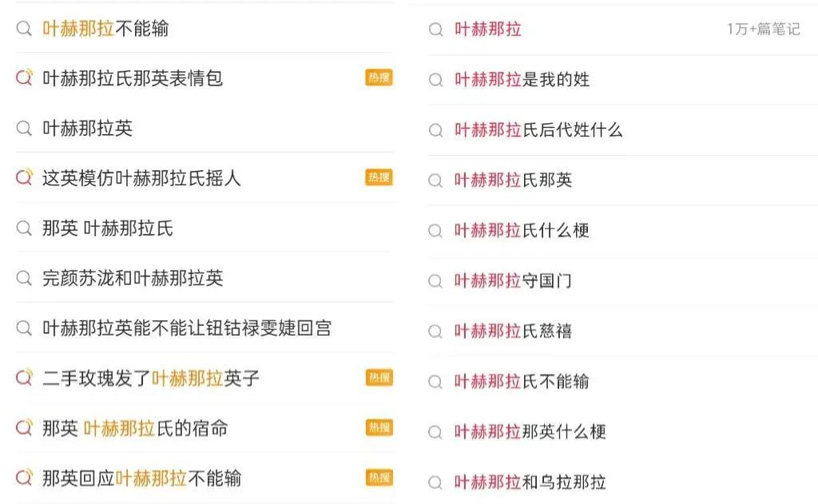Click search icon beside 叶赫那拉氏慈禧
This screenshot has height=504, width=818.
point(435,331)
